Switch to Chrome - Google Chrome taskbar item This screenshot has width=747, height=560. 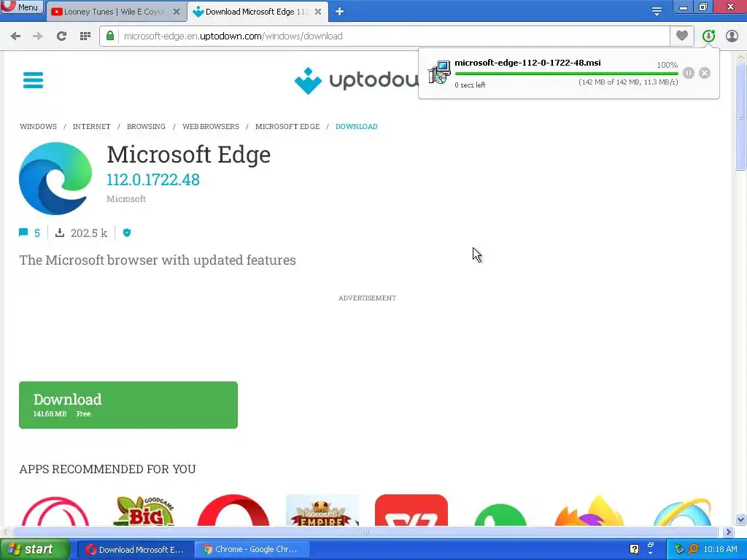click(x=252, y=550)
